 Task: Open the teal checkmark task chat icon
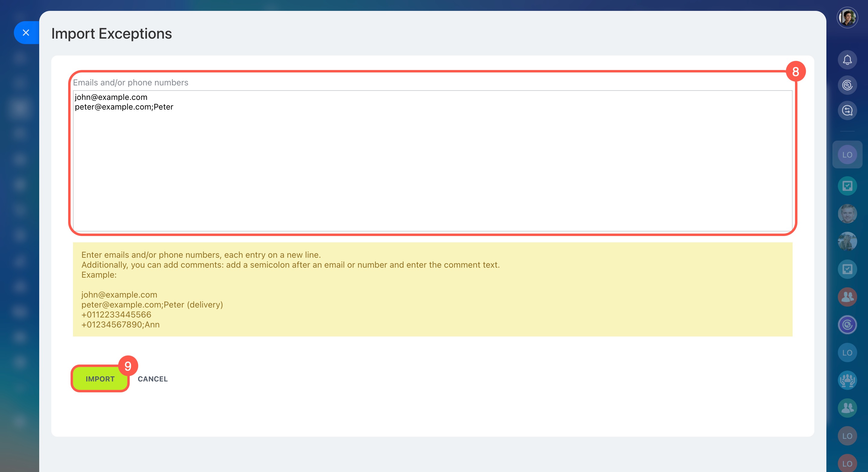tap(847, 186)
